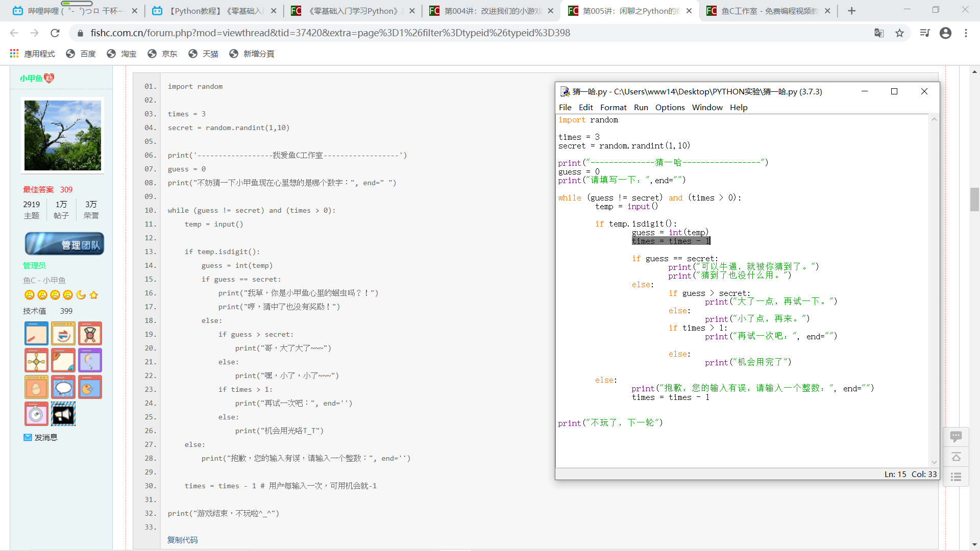Click the 发消息 send message link
Viewport: 980px width, 551px height.
tap(45, 437)
